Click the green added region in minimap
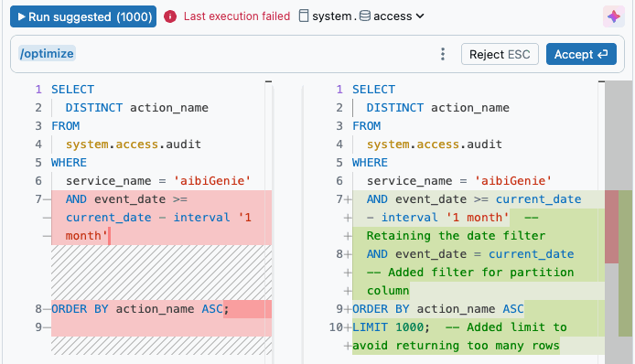The image size is (635, 364). [625, 263]
